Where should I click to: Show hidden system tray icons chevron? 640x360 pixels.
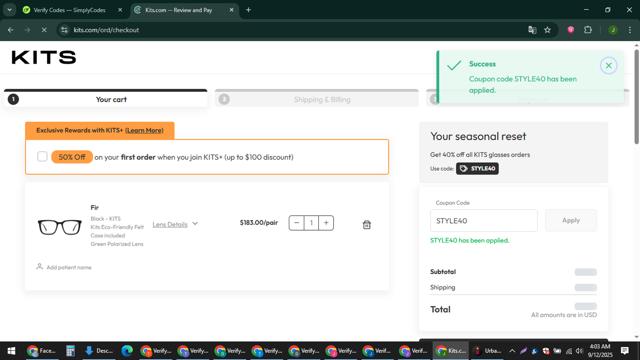point(512,351)
